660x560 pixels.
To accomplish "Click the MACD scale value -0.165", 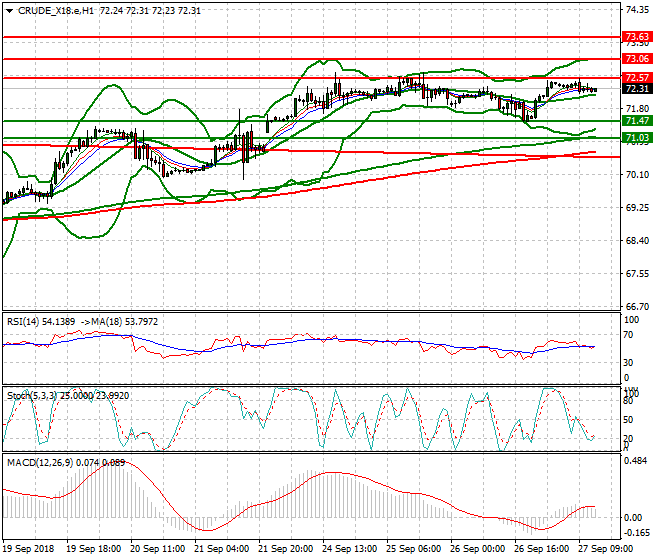I will pos(636,533).
